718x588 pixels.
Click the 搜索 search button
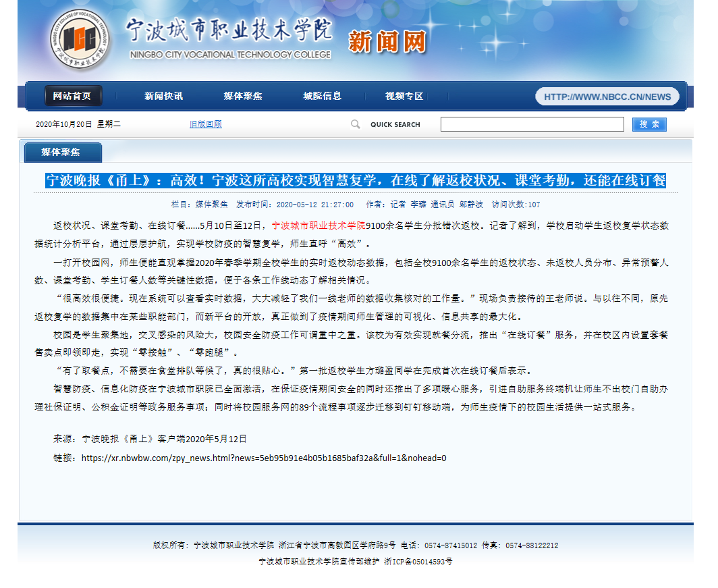click(x=649, y=124)
